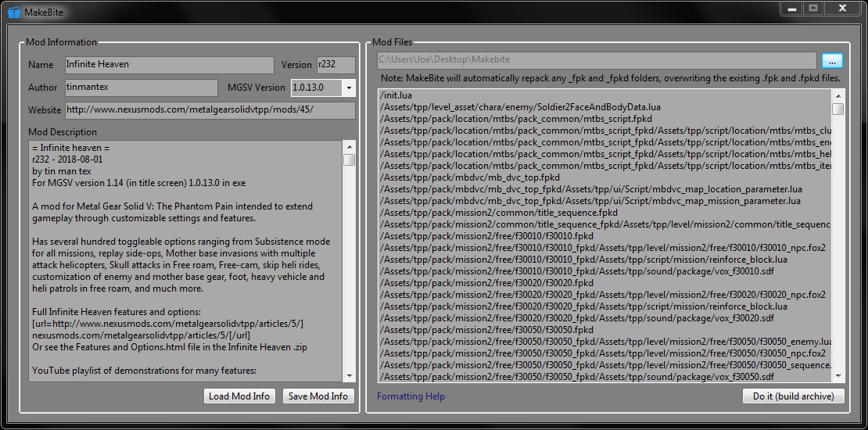Image resolution: width=868 pixels, height=430 pixels.
Task: Open the Formatting Help link
Action: pyautogui.click(x=411, y=396)
